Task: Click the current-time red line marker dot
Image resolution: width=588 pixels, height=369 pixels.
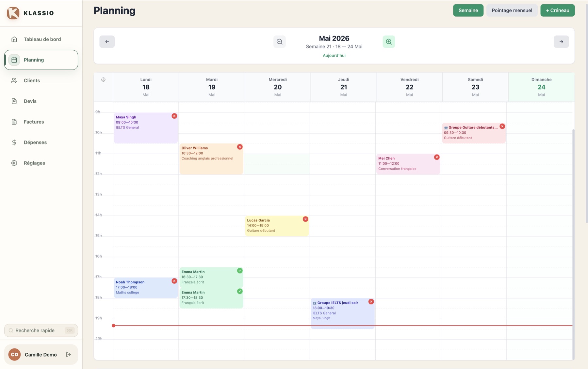Action: tap(113, 326)
